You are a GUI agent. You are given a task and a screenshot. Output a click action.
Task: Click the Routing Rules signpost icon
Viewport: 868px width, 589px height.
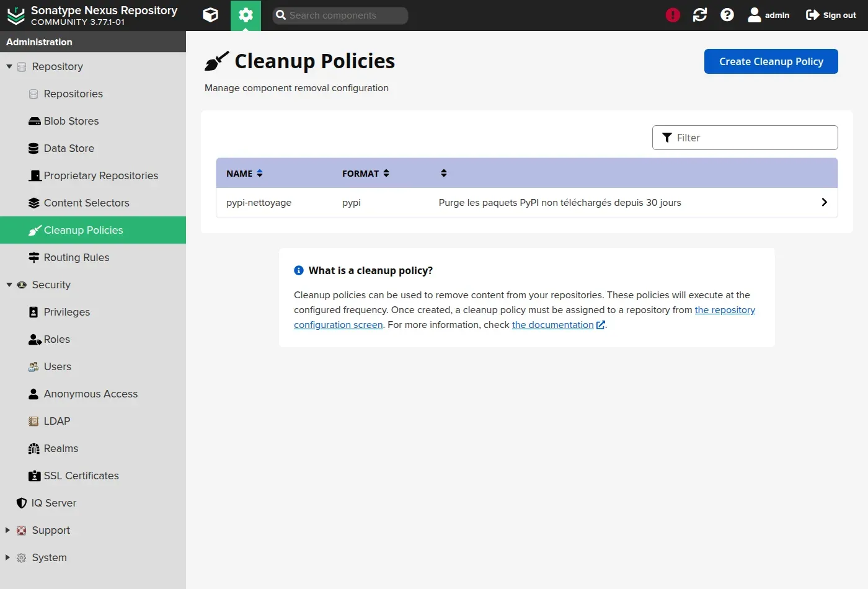pos(34,257)
